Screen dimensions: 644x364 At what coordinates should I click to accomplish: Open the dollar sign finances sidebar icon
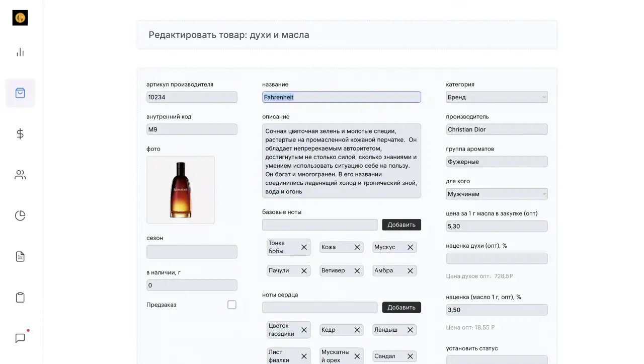click(20, 134)
